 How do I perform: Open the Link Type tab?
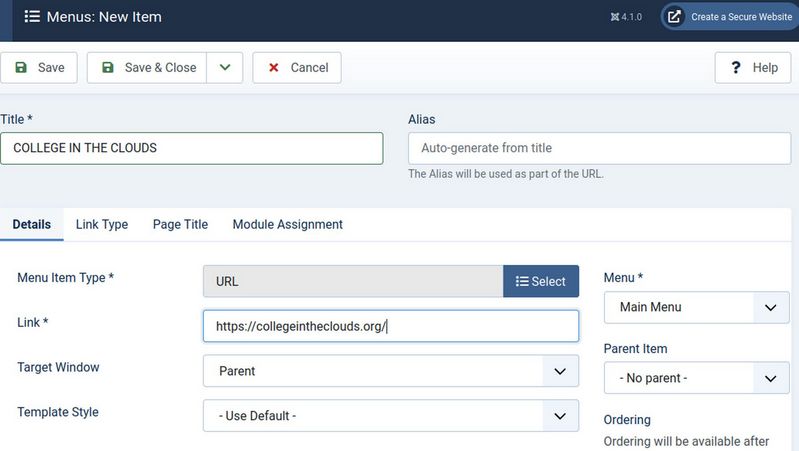[x=102, y=224]
